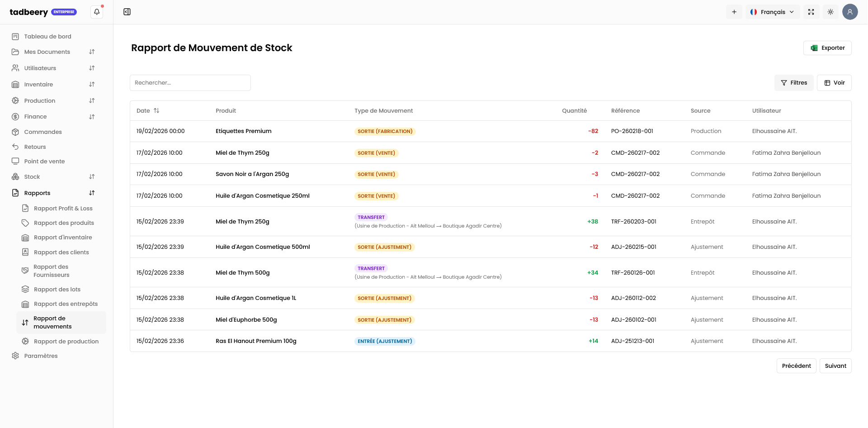Click product Savon Noir a l'Argan 250g
Viewport: 868px width, 428px height.
coord(252,174)
